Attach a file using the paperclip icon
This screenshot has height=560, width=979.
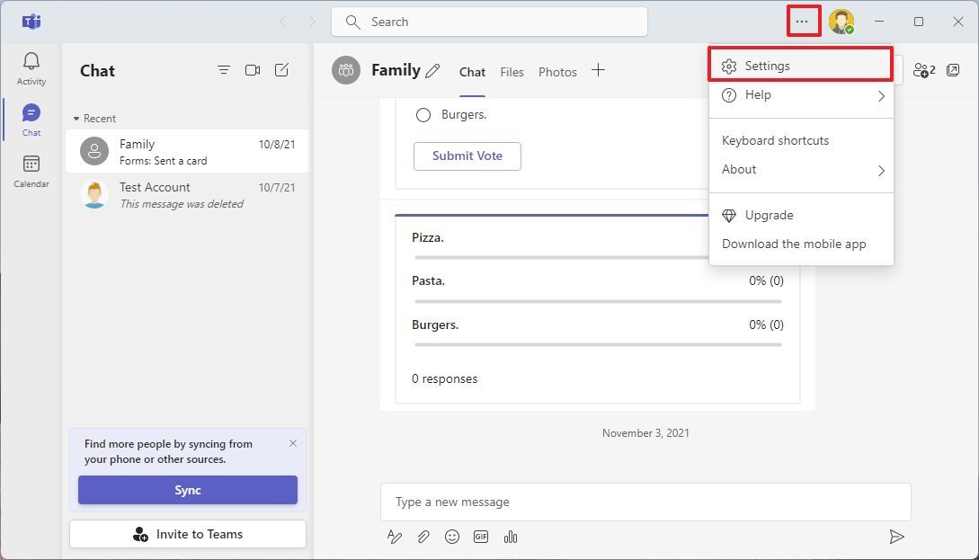[423, 537]
